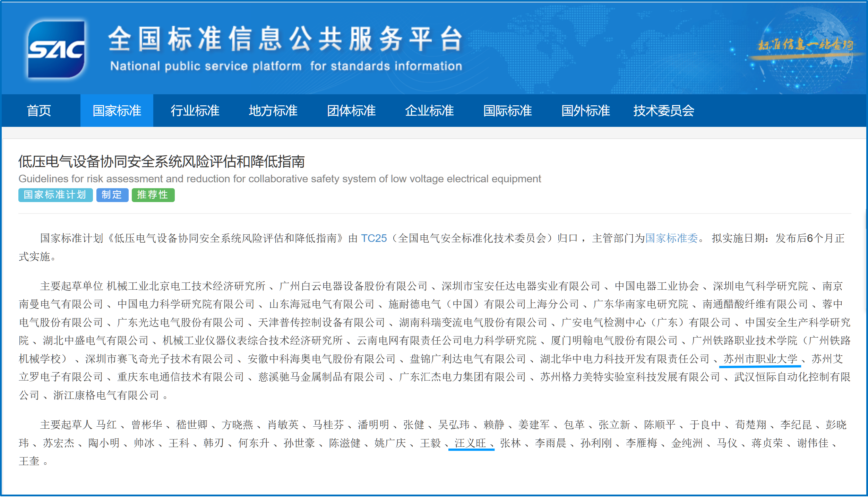
Task: Click the platform title 全国标准信息公共服务平台
Action: click(285, 39)
